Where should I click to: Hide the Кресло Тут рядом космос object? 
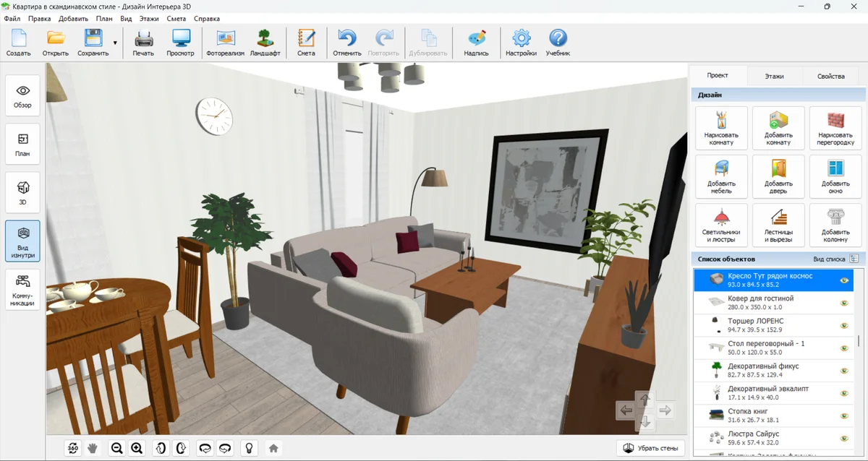coord(844,280)
